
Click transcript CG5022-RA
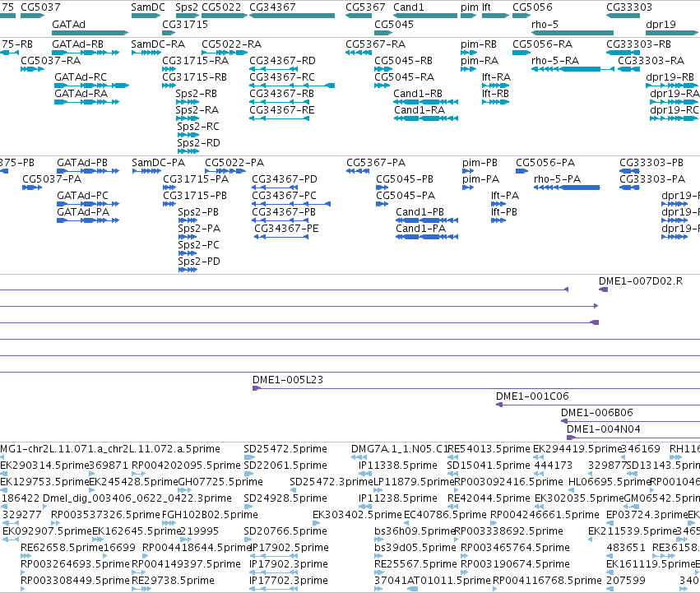(x=225, y=53)
